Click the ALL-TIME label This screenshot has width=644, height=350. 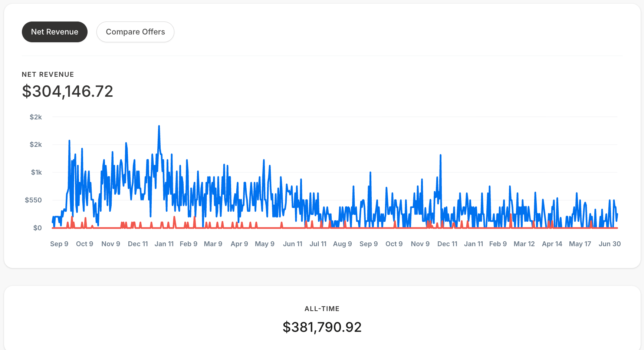pyautogui.click(x=322, y=309)
